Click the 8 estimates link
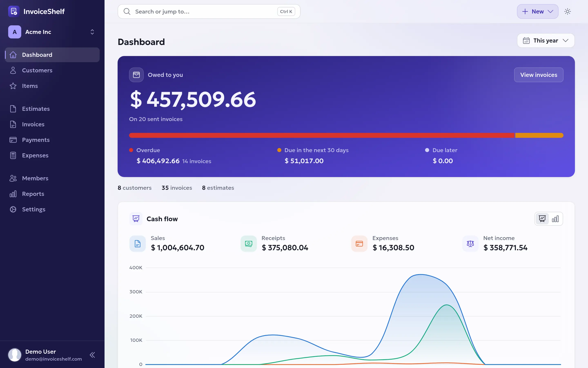588x368 pixels. point(218,188)
